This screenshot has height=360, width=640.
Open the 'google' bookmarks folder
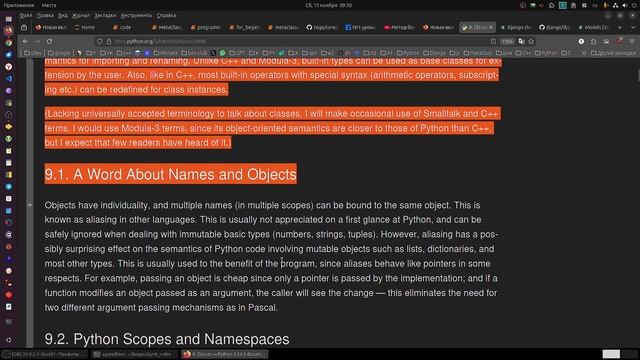(x=59, y=53)
